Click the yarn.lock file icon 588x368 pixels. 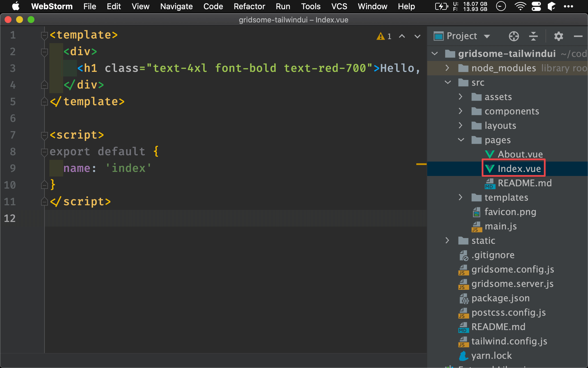pos(463,356)
